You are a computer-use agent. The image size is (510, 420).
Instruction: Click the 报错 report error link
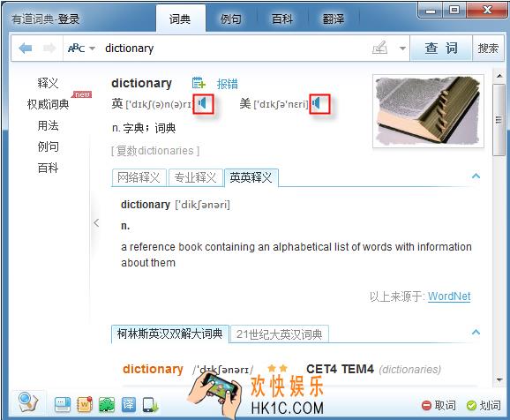[228, 84]
